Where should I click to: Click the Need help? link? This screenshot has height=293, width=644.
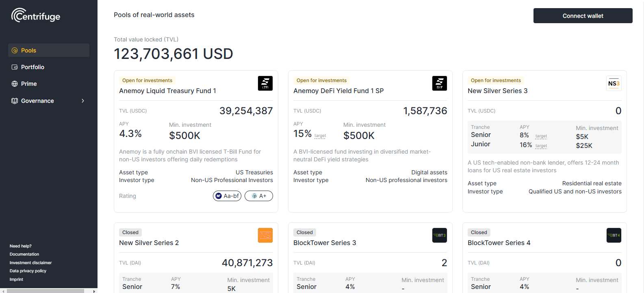21,246
